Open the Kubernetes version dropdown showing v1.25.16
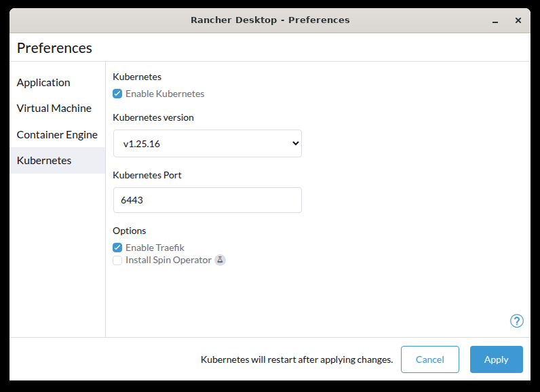 point(207,144)
